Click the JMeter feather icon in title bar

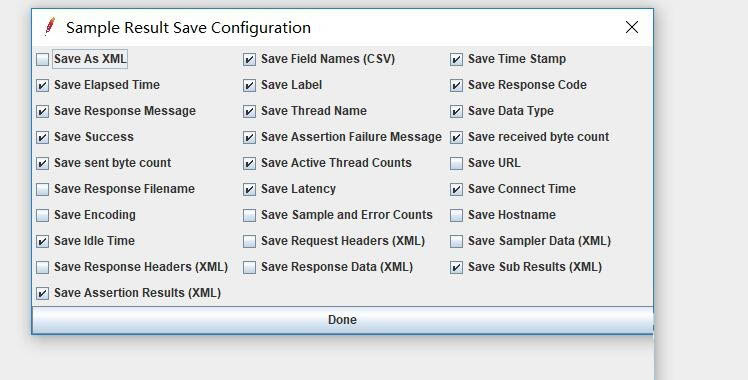click(x=50, y=27)
